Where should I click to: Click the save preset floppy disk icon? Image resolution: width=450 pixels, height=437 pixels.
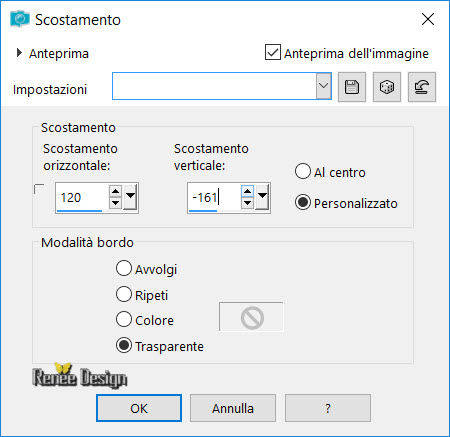(352, 87)
